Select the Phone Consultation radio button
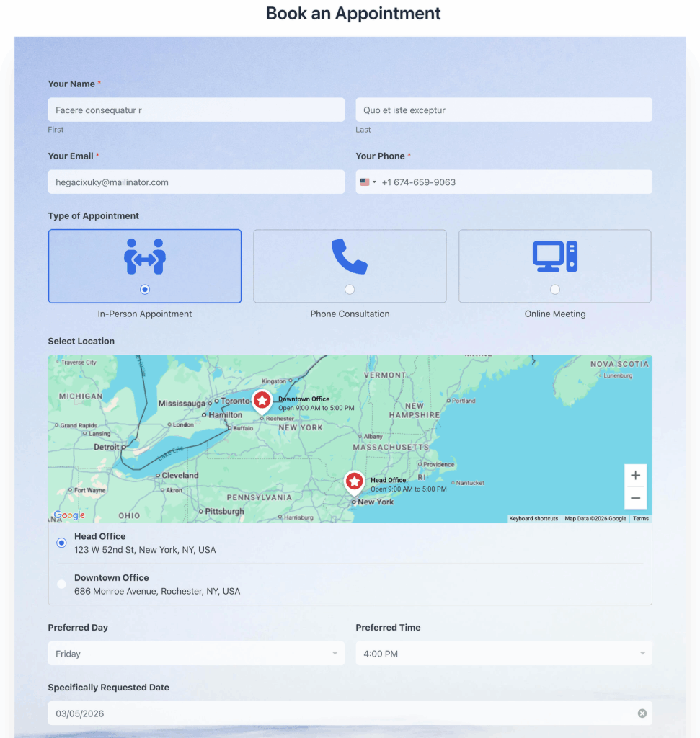This screenshot has height=738, width=700. click(350, 289)
